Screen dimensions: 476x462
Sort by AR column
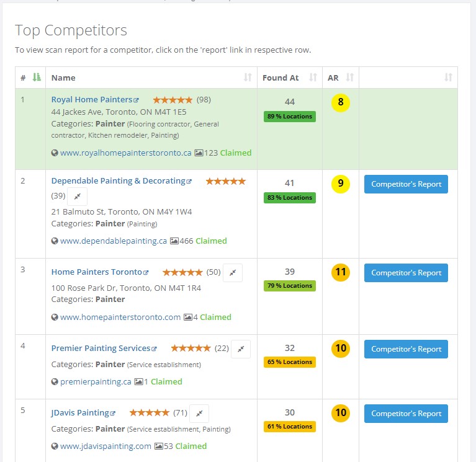pyautogui.click(x=349, y=78)
